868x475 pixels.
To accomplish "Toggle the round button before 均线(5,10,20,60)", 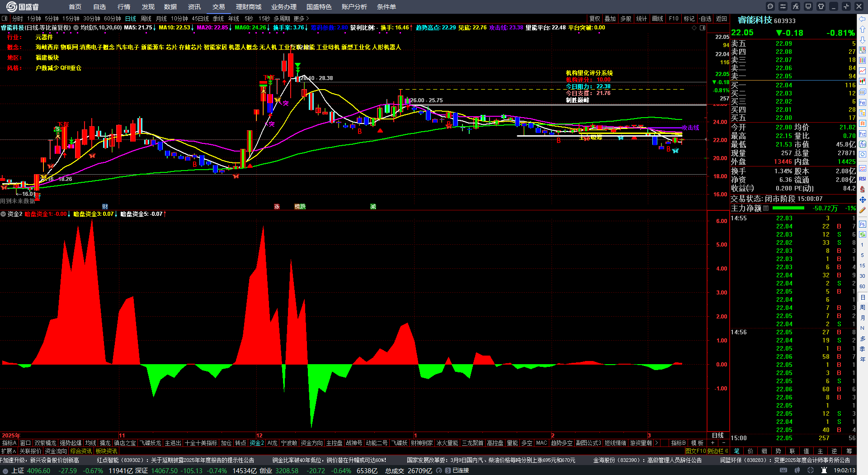I will click(x=76, y=28).
